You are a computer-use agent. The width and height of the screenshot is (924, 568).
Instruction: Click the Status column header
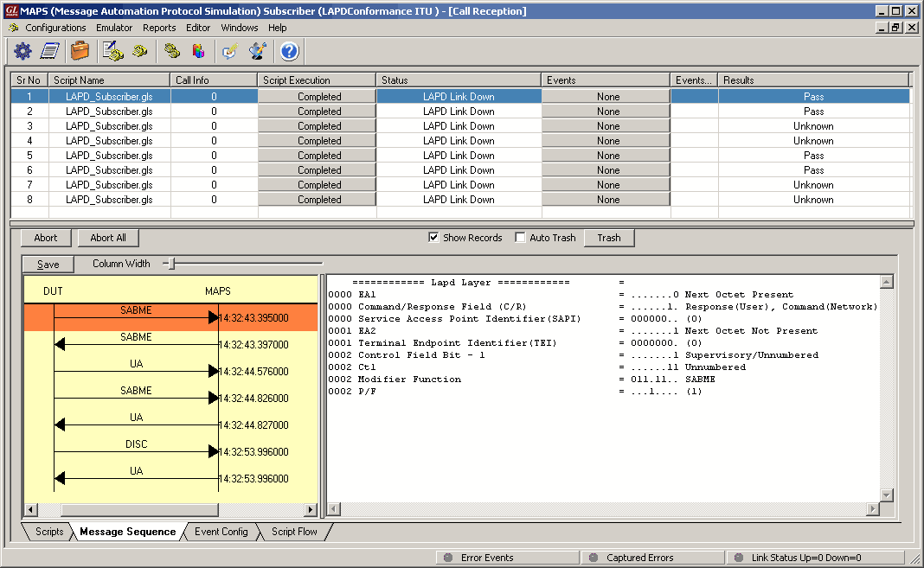[459, 80]
